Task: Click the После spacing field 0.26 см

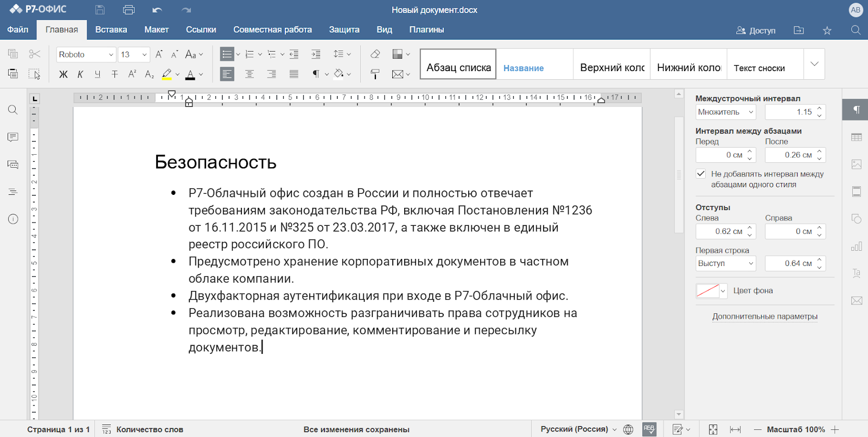Action: (795, 155)
